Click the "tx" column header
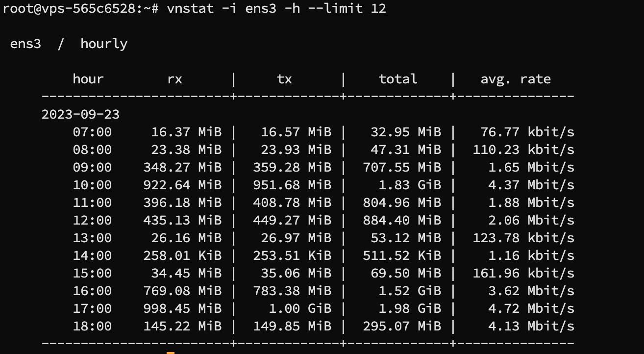This screenshot has height=354, width=644. [284, 79]
